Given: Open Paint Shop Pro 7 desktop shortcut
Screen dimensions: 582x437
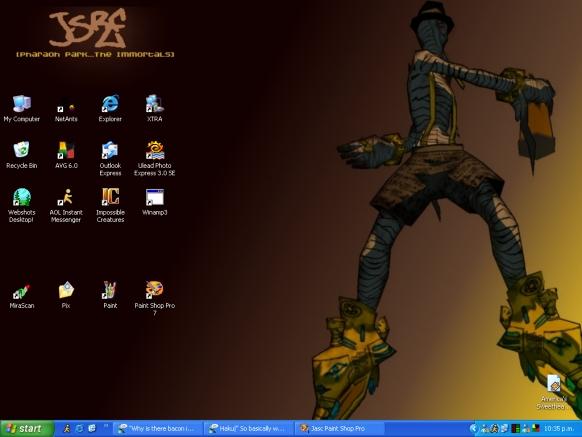Looking at the screenshot, I should [x=154, y=299].
